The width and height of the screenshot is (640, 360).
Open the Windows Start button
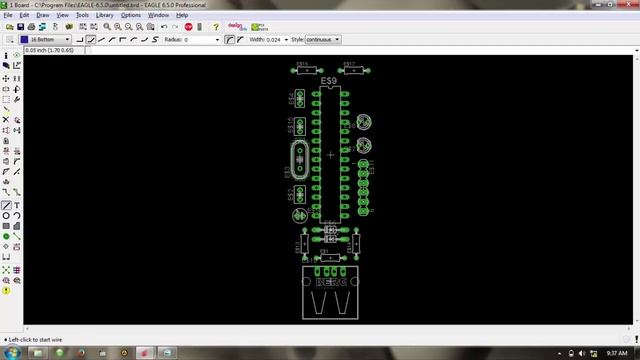(12, 353)
